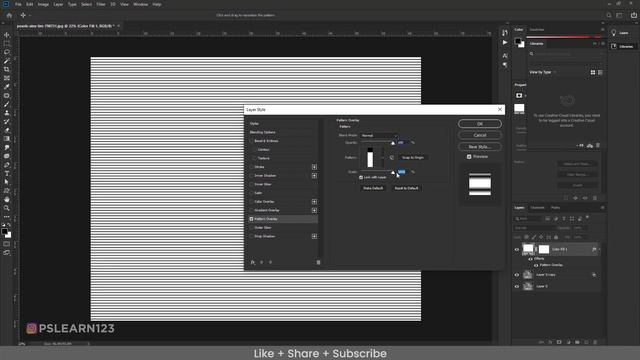Click the Reset to Default button

click(406, 188)
